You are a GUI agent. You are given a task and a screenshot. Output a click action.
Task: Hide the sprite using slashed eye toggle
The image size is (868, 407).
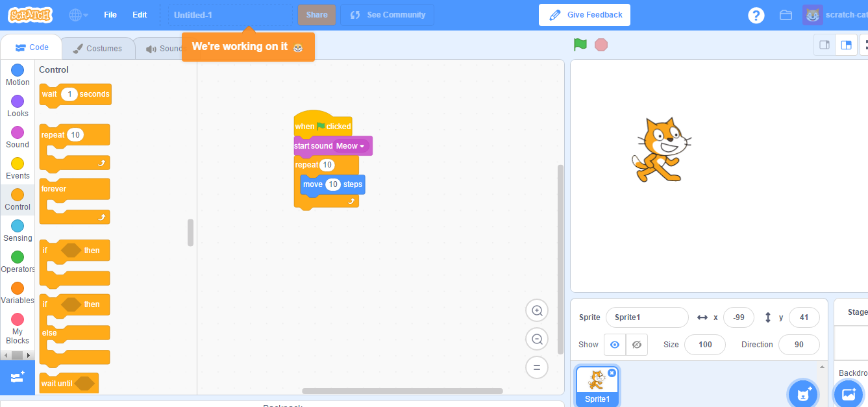click(x=637, y=345)
